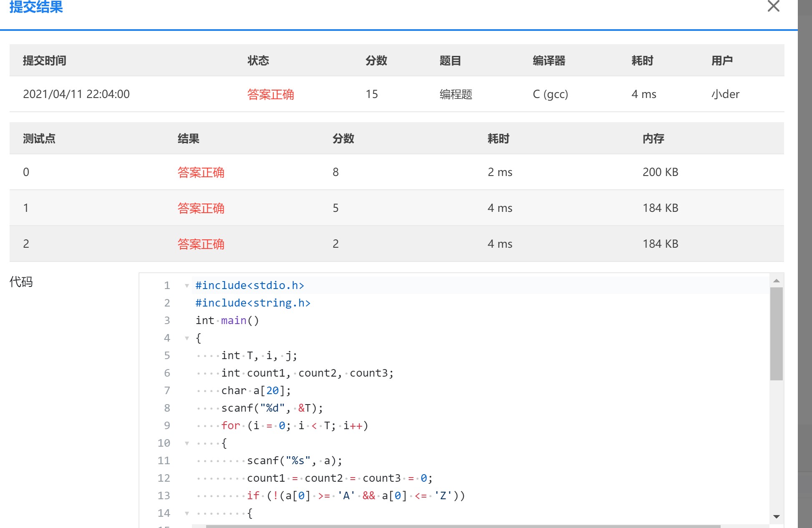Click line number 8 in the gutter

167,408
